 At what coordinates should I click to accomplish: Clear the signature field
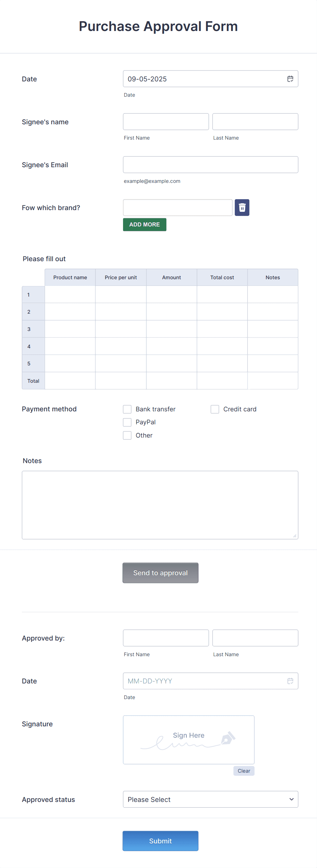point(244,771)
